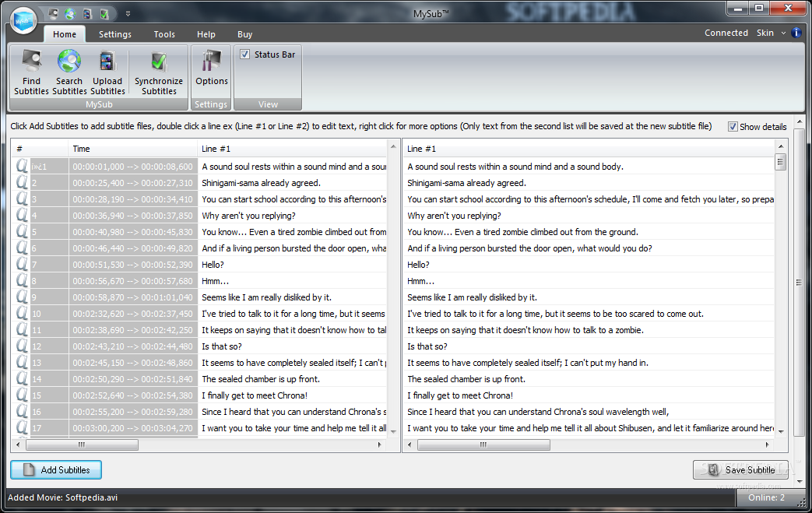Click the Upload Subtitles icon in quick access toolbar
The image size is (812, 513).
click(87, 13)
